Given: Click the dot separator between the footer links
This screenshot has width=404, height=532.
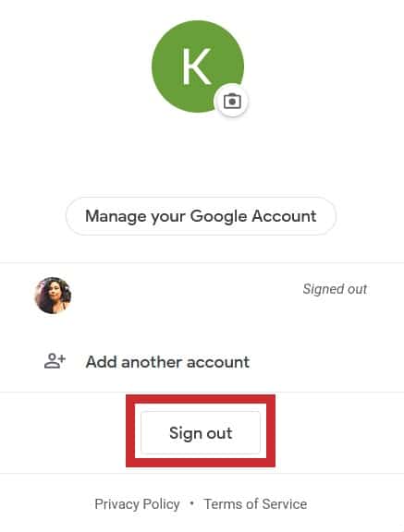Looking at the screenshot, I should tap(191, 502).
